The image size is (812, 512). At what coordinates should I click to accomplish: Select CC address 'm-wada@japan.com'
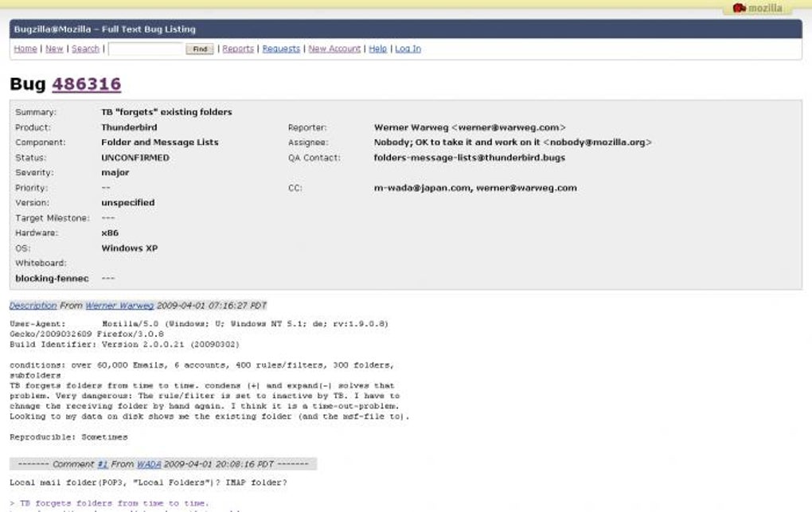pyautogui.click(x=422, y=188)
